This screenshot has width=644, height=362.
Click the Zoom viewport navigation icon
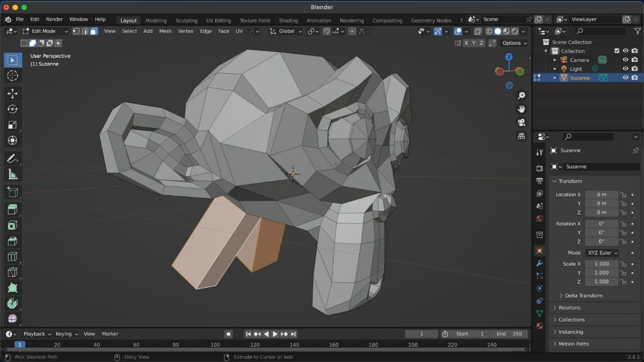[521, 95]
